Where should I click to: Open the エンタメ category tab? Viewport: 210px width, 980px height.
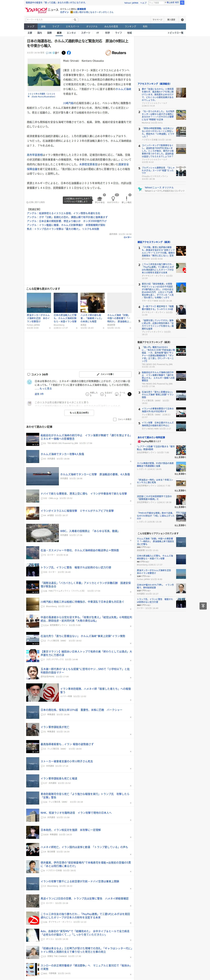pos(71,33)
